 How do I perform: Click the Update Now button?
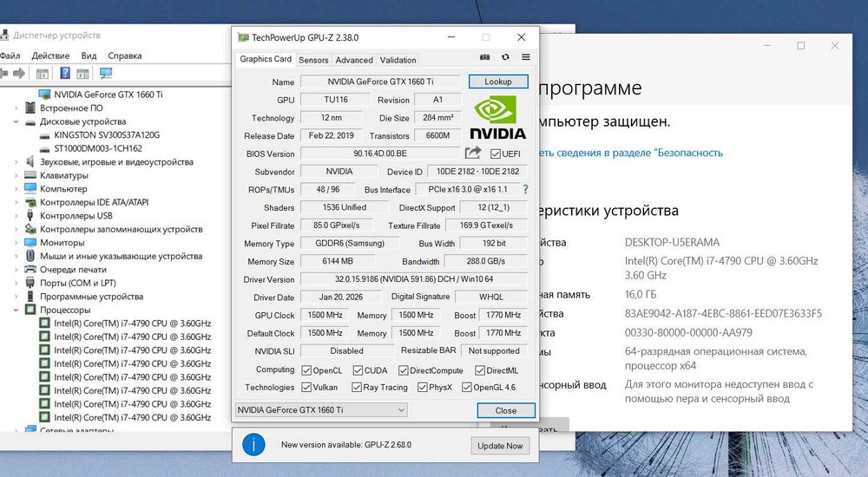click(500, 446)
